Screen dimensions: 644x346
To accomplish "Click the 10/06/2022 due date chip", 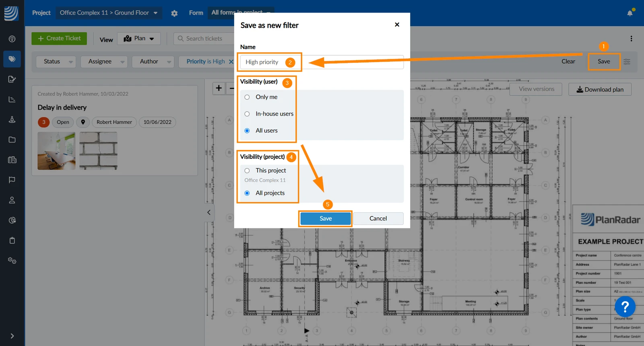I will pyautogui.click(x=157, y=122).
